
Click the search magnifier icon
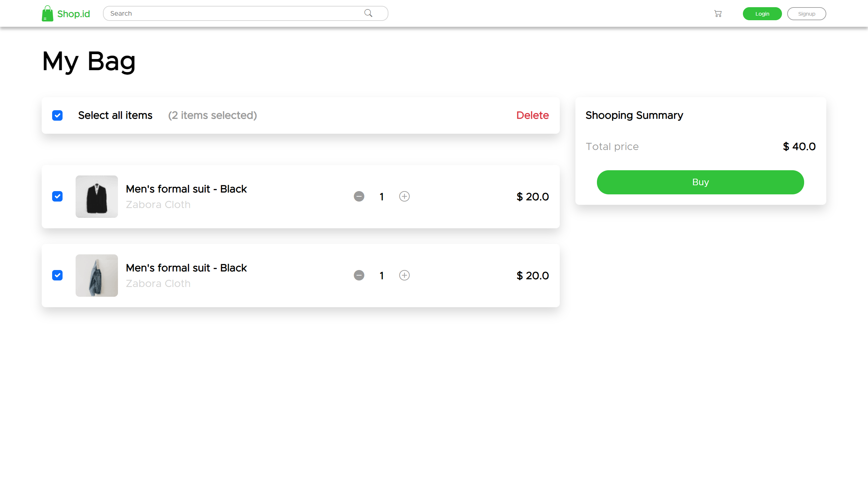[x=368, y=13]
